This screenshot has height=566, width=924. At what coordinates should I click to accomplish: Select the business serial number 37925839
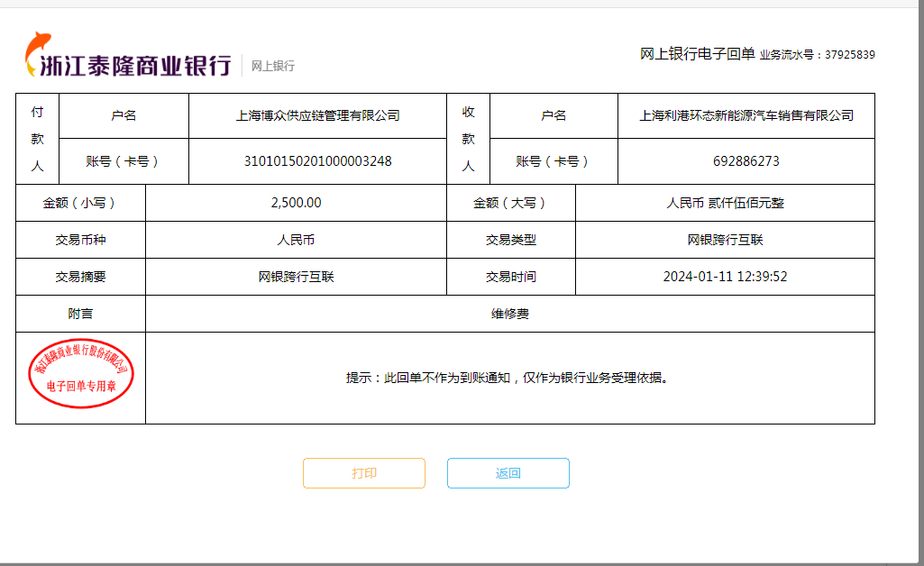(x=849, y=55)
